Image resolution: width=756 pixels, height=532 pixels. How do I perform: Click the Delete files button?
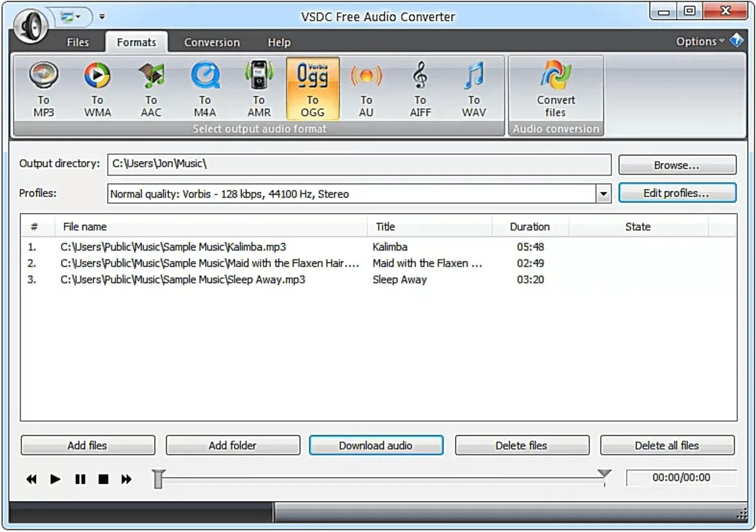coord(522,446)
